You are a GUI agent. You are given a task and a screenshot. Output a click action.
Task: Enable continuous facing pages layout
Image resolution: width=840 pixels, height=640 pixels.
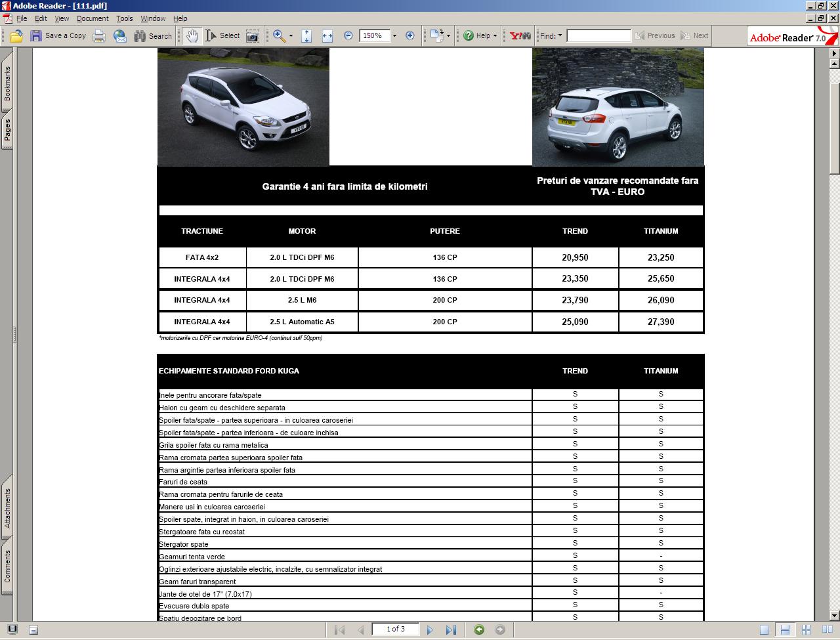(806, 629)
